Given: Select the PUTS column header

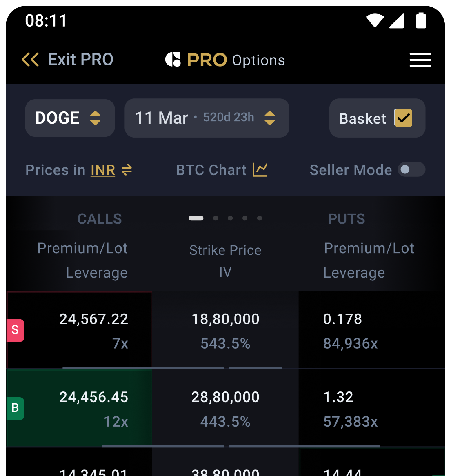Looking at the screenshot, I should click(347, 219).
